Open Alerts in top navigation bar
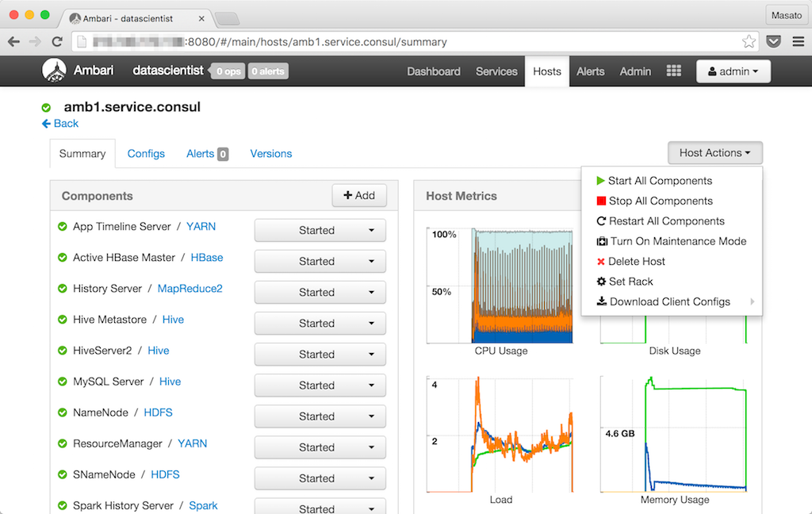Screen dimensions: 812x514 click(x=590, y=71)
